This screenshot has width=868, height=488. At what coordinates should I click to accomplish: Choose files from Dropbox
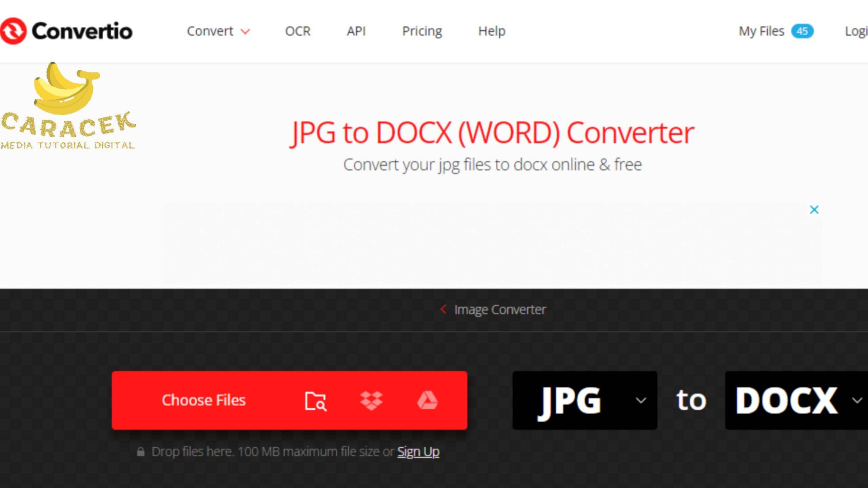(371, 401)
